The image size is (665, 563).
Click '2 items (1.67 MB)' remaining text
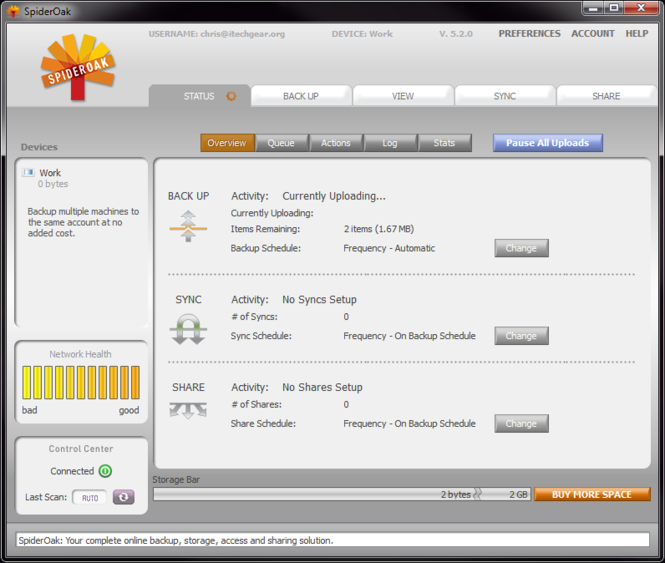pyautogui.click(x=379, y=229)
